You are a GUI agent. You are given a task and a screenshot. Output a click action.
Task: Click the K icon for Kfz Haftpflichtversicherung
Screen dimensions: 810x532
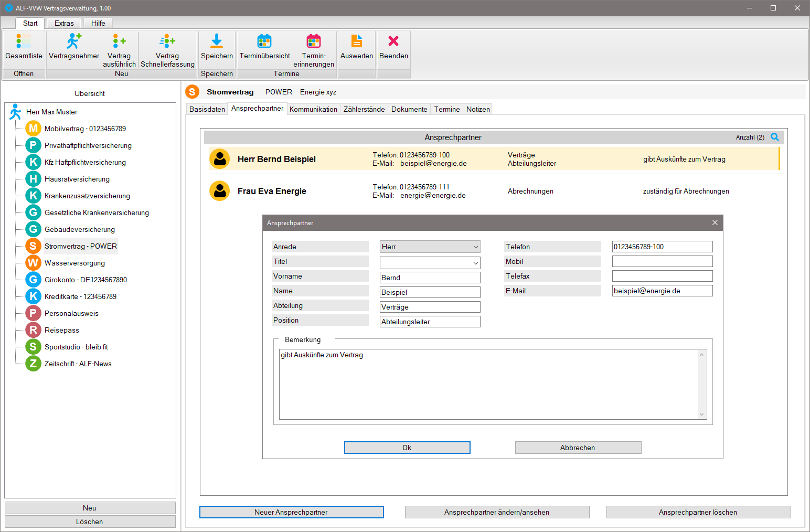click(33, 162)
